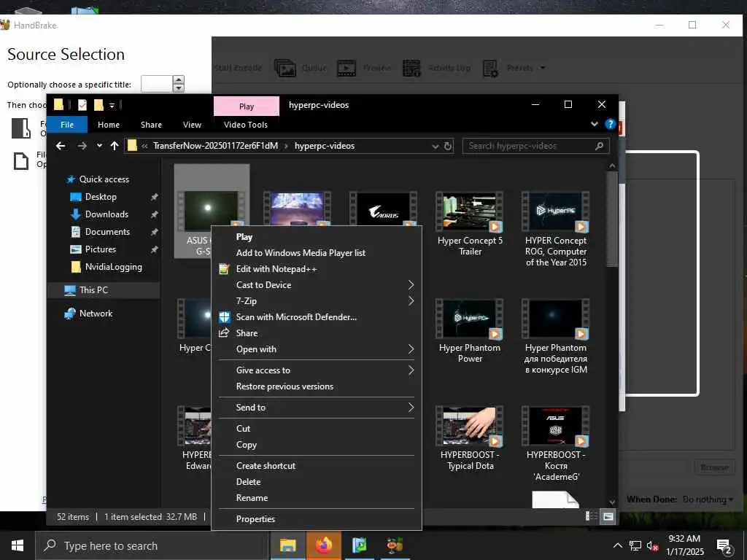Click the HandBrake specific title input box
747x560 pixels.
click(x=157, y=84)
